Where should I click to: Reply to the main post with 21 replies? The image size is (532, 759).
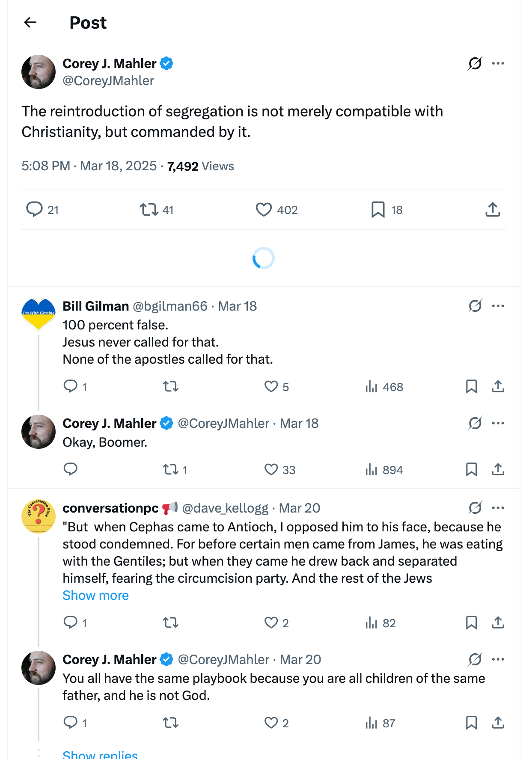click(35, 210)
